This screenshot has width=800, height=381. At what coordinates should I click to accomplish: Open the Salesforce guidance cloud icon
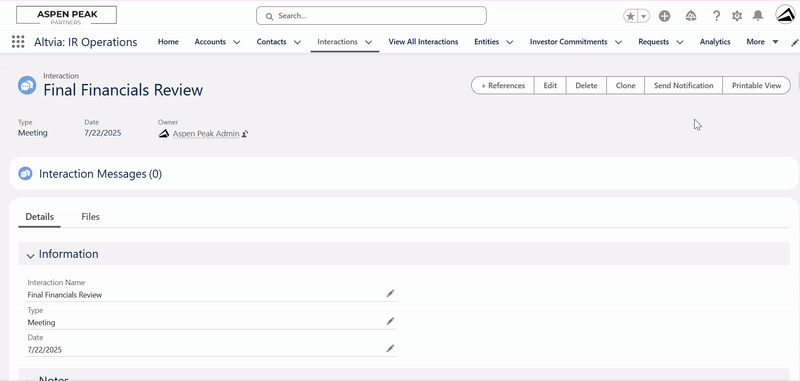[691, 16]
